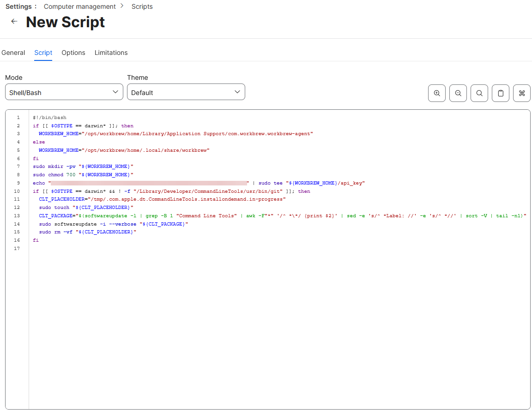
Task: Expand the Theme dropdown set to Default
Action: click(186, 92)
